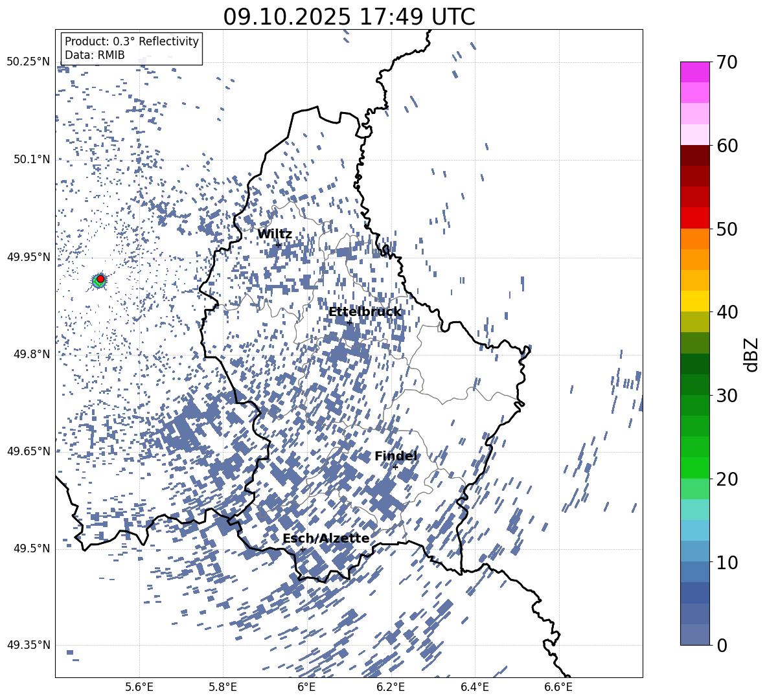Click the Product: 0.3° Reflectivity text
This screenshot has height=700, width=767.
(x=132, y=41)
